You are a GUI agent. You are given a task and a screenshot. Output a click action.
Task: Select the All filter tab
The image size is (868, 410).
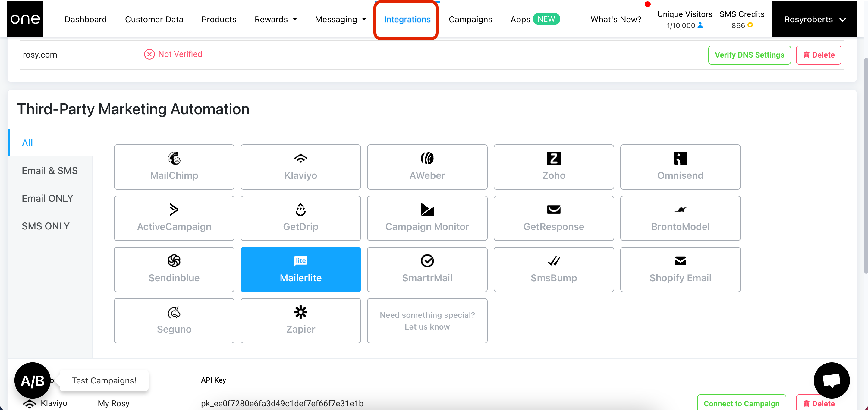click(x=50, y=143)
